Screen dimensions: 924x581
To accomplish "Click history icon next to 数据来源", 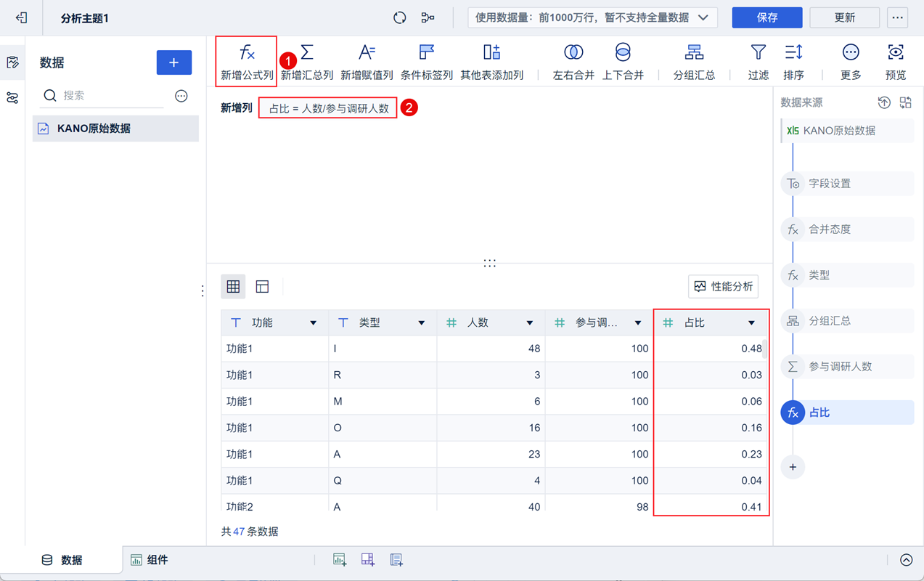I will pos(884,102).
